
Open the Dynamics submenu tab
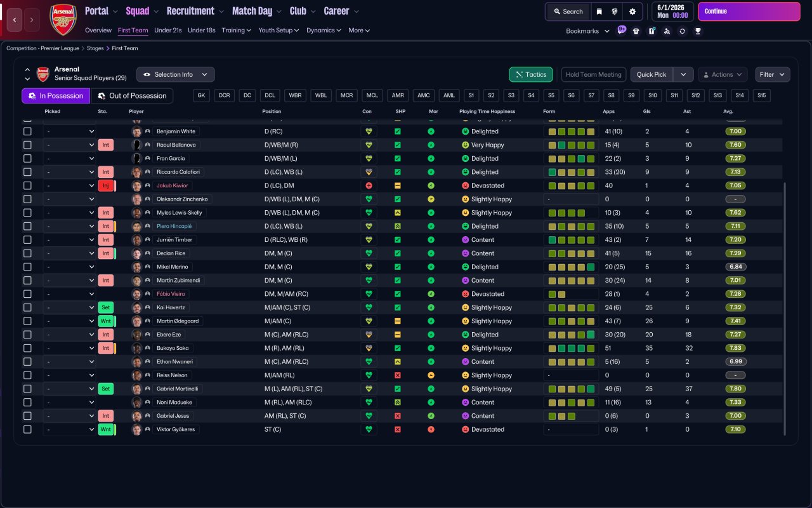324,30
